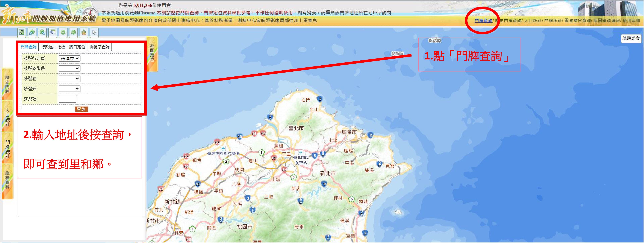Click the 歷史門牌查詢 top navigation link
644x243 pixels.
(x=508, y=21)
